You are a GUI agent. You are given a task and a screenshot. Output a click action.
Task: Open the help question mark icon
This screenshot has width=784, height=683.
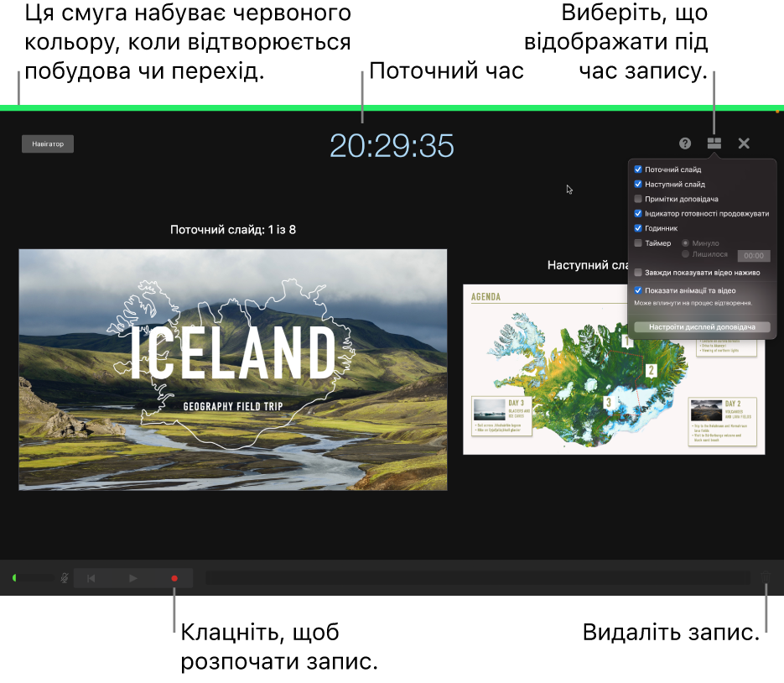click(685, 143)
